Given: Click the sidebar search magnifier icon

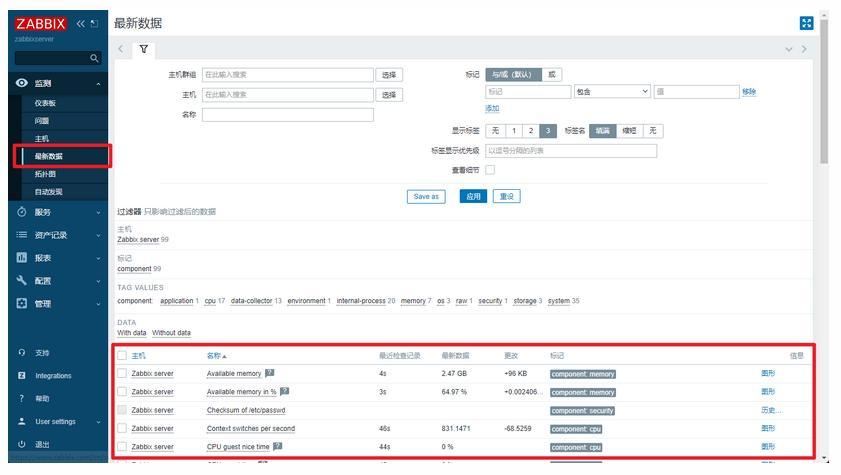Looking at the screenshot, I should coord(94,58).
